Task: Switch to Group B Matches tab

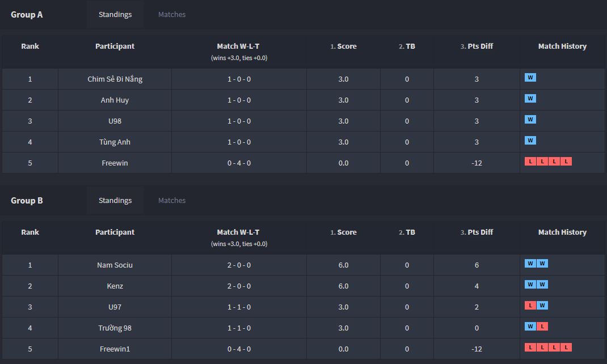Action: tap(172, 201)
